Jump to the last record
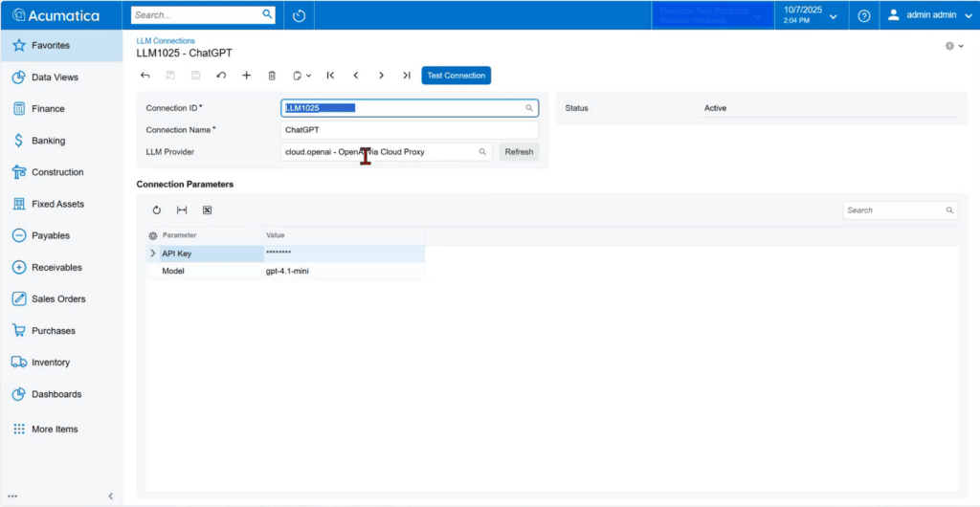The width and height of the screenshot is (980, 507). pyautogui.click(x=407, y=76)
